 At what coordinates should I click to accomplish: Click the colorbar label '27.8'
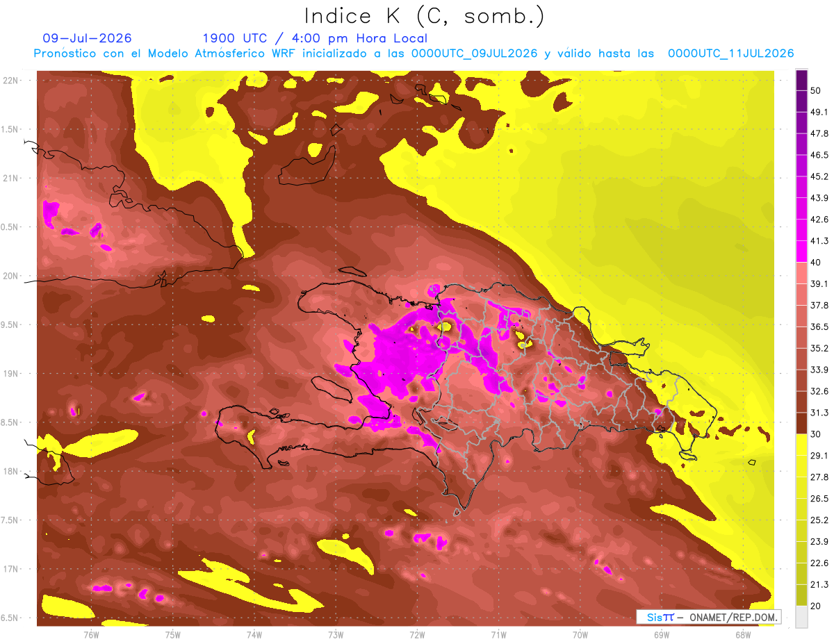click(820, 477)
